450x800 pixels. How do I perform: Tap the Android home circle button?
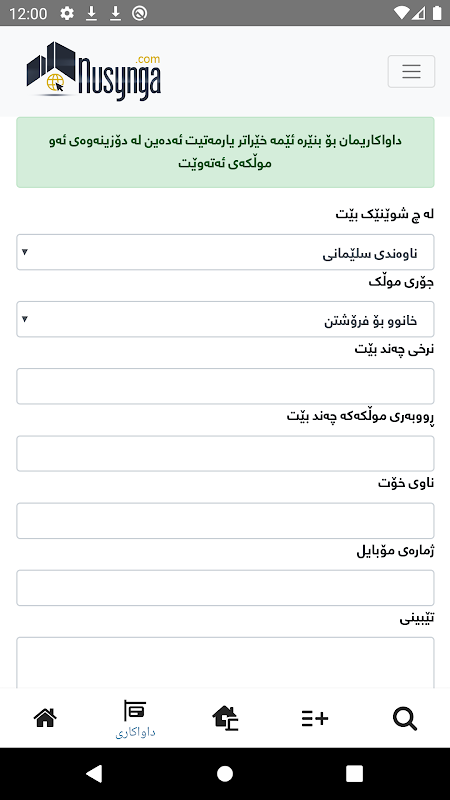(225, 773)
